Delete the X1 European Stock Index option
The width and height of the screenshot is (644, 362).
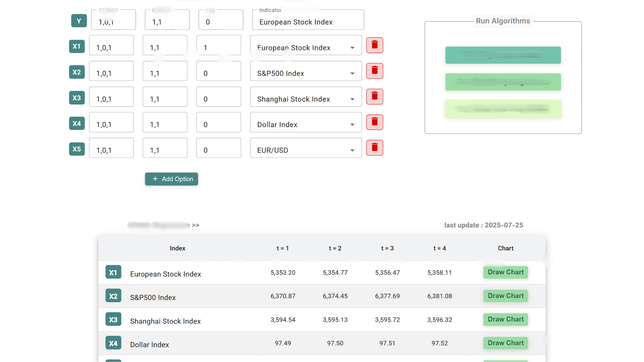(x=375, y=45)
